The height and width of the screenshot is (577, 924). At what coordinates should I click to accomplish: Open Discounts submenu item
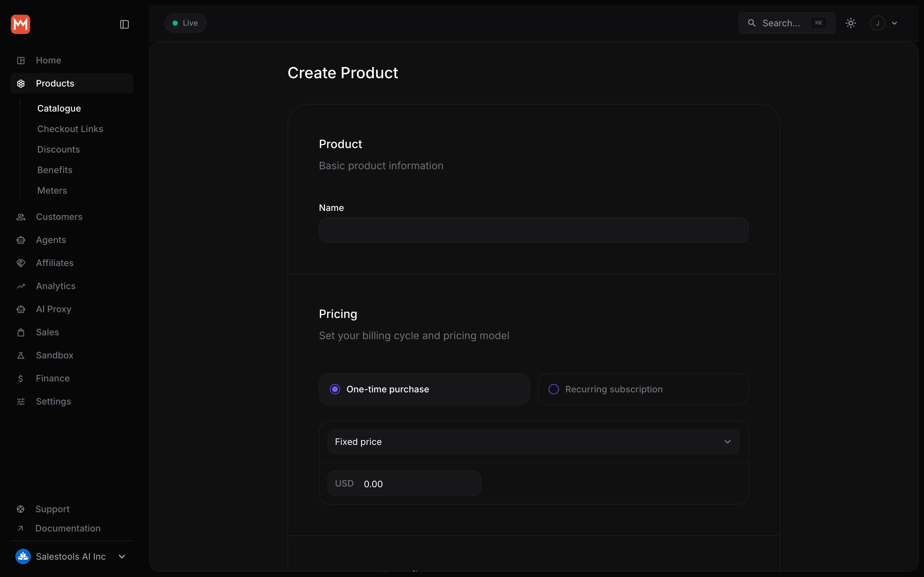58,150
